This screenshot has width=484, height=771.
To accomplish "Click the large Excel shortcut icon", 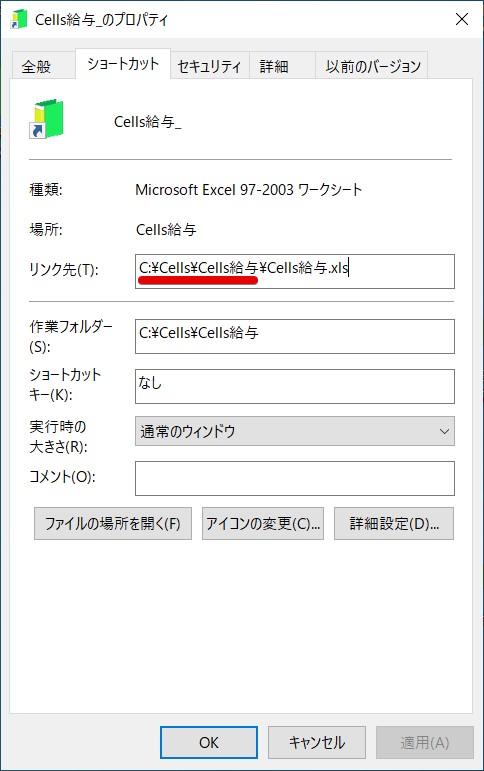I will tap(46, 119).
